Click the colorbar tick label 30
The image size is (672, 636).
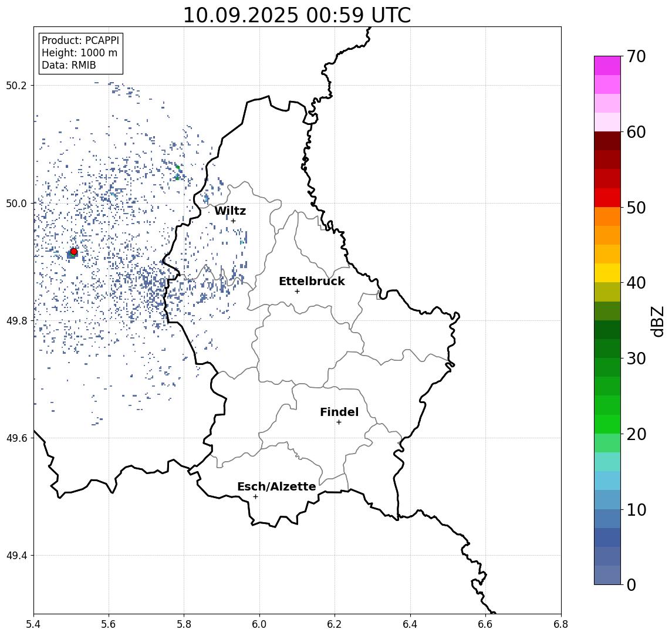click(636, 358)
